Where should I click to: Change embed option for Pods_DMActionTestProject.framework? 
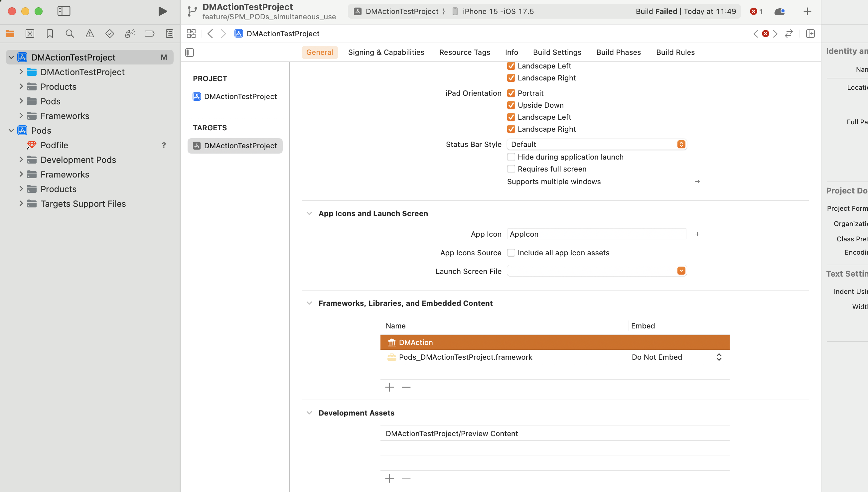[677, 357]
